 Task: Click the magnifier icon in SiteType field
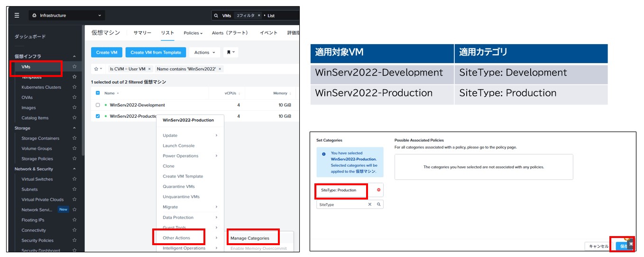pos(378,204)
